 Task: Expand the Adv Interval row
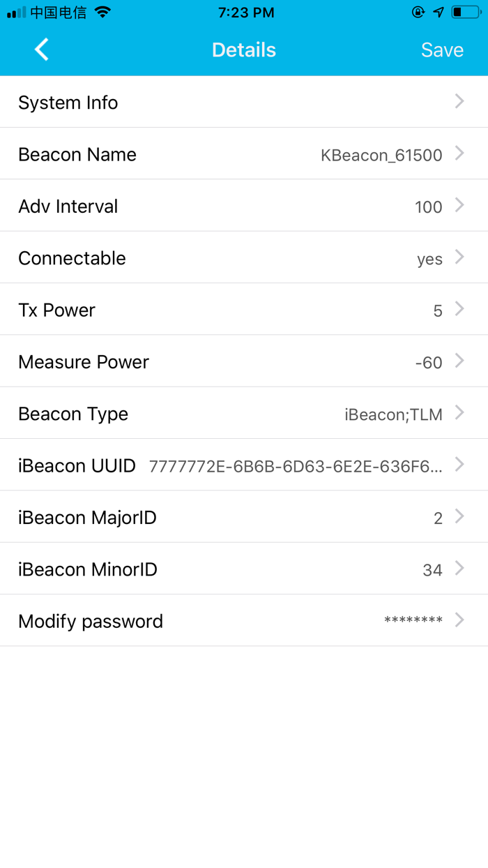click(244, 206)
